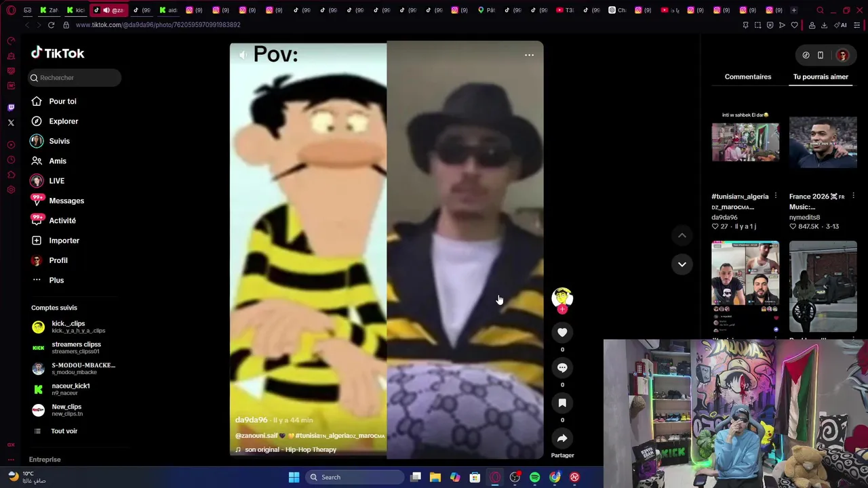The width and height of the screenshot is (868, 488).
Task: Bookmark the video to favorites
Action: point(562,403)
